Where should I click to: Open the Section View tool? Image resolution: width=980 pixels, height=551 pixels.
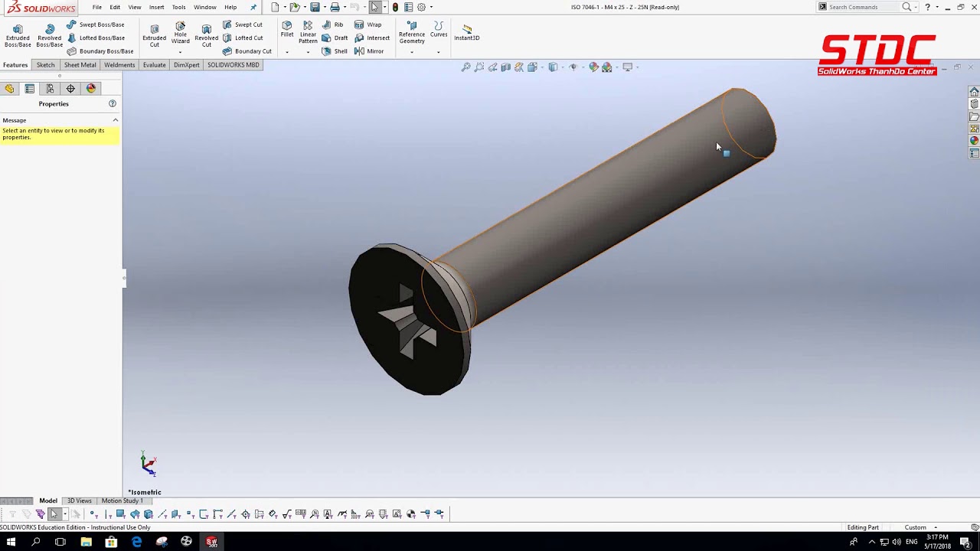point(506,67)
